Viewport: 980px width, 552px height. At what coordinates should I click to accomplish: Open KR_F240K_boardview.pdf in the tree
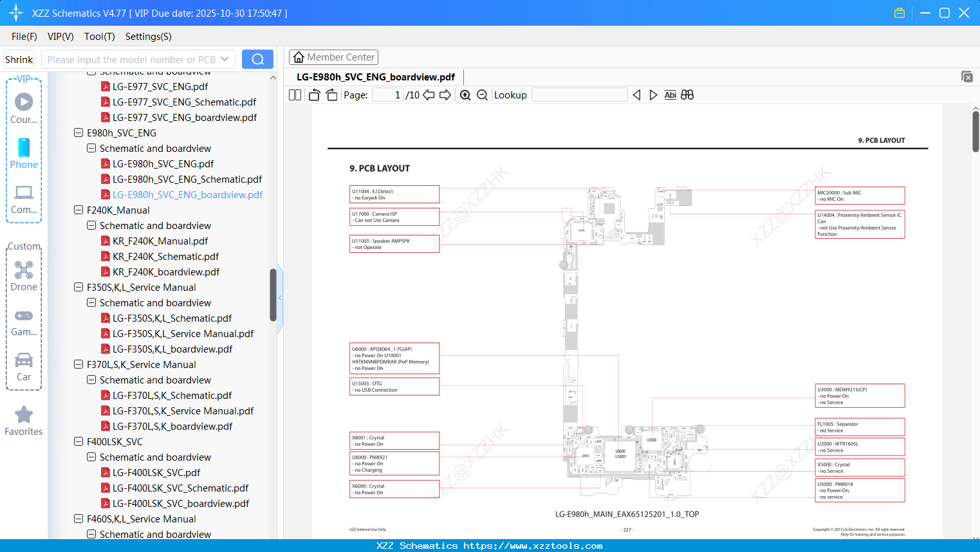[x=166, y=272]
